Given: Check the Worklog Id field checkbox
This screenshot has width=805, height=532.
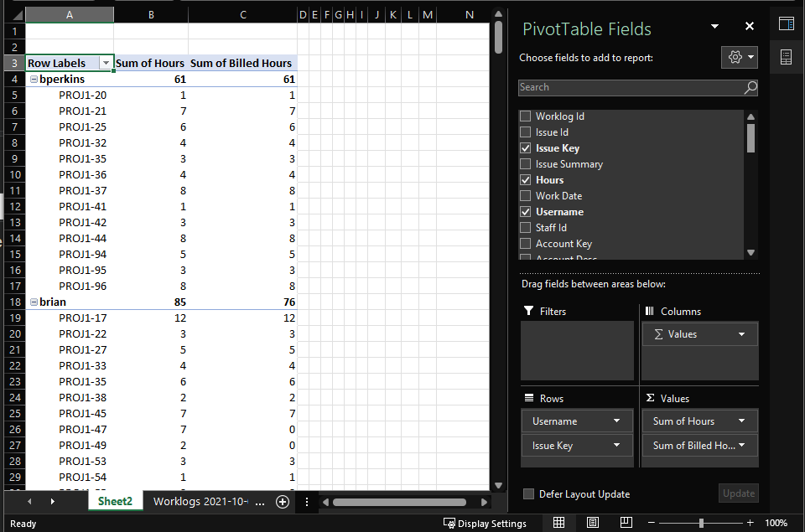Looking at the screenshot, I should [x=526, y=116].
